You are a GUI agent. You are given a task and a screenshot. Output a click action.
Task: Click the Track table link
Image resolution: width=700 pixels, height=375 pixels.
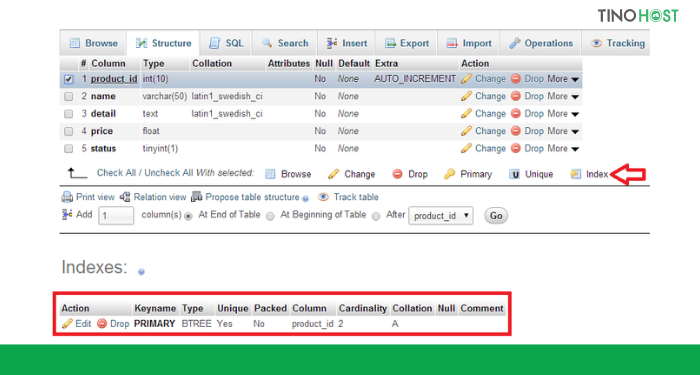[356, 197]
